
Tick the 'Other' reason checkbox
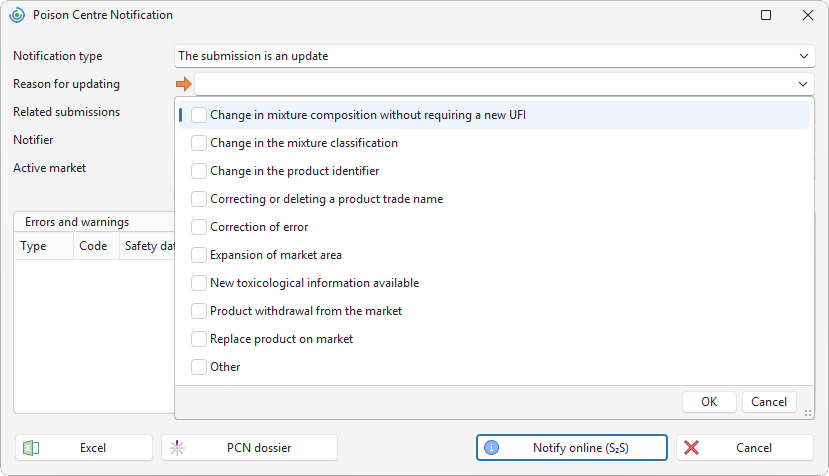coord(199,368)
